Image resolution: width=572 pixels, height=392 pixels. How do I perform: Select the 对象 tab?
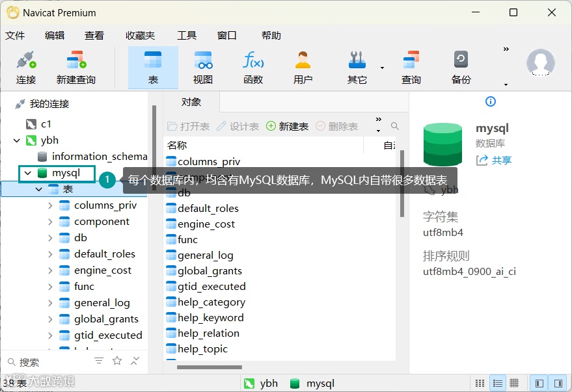[x=191, y=102]
